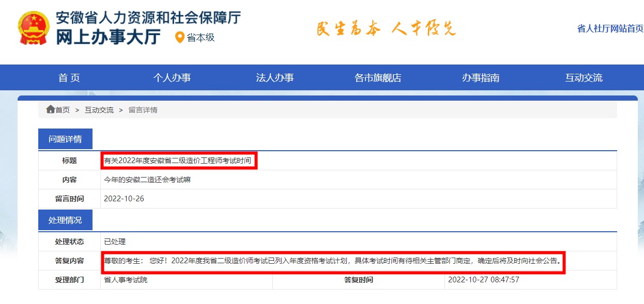This screenshot has height=304, width=644.
Task: Open the 法人办事 menu
Action: tap(275, 77)
